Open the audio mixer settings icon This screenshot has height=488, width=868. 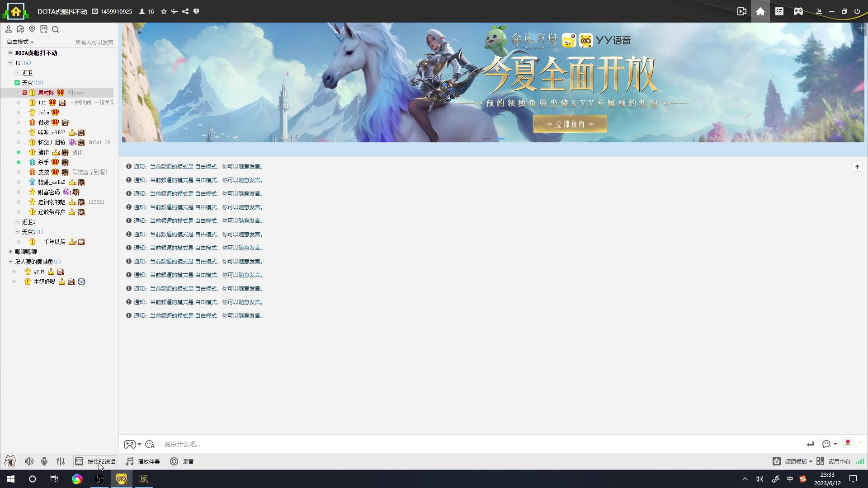[x=61, y=461]
